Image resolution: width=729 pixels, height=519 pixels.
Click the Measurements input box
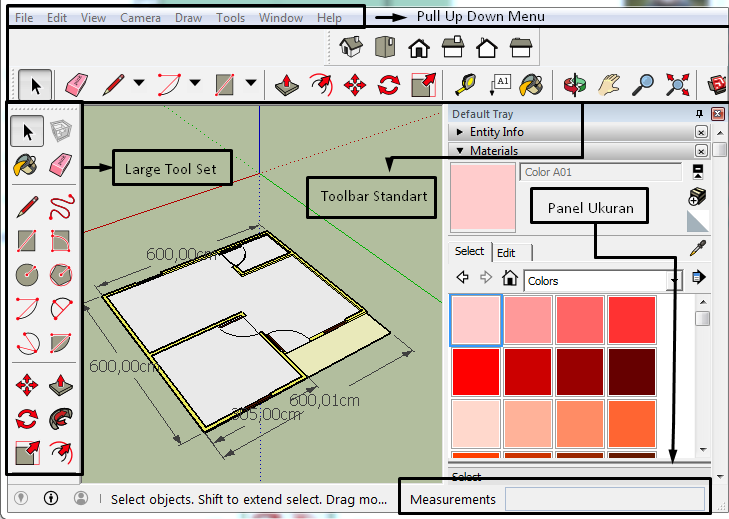(x=605, y=499)
